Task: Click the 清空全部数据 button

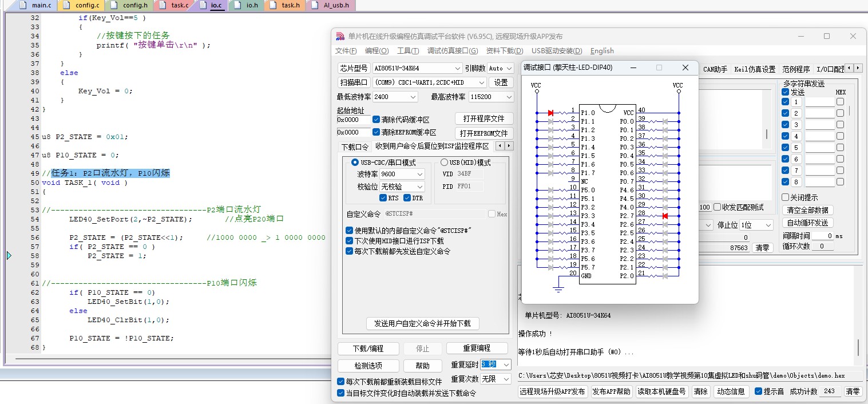Action: coord(807,210)
